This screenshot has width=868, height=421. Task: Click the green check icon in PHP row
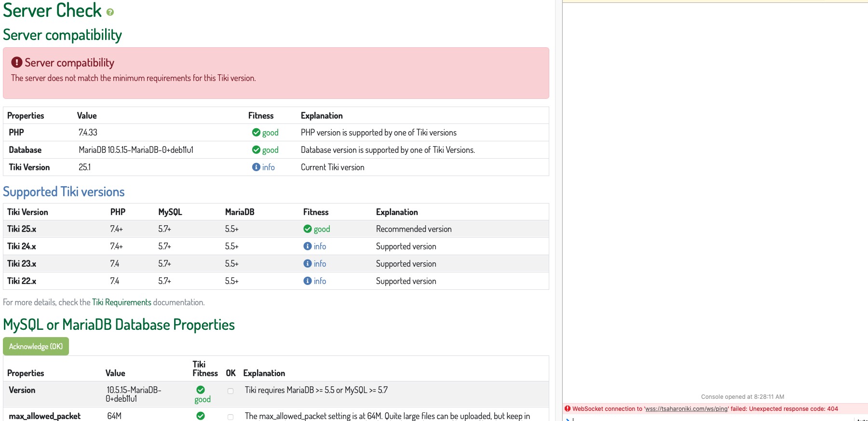256,132
